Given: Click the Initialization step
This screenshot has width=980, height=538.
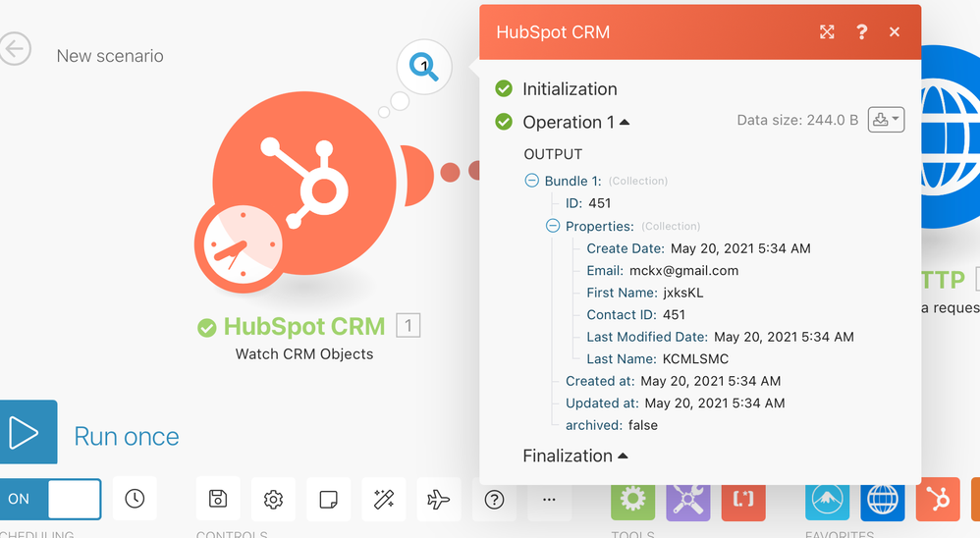Looking at the screenshot, I should (570, 88).
